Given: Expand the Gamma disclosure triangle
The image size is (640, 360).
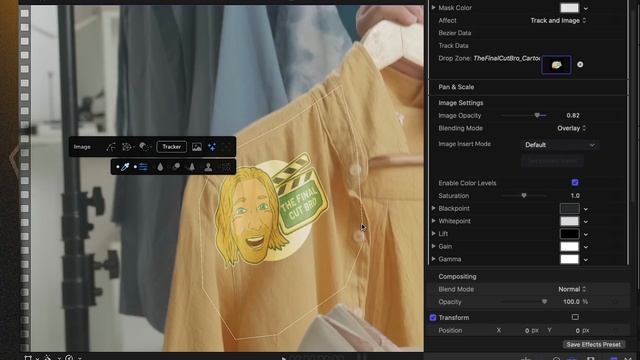Looking at the screenshot, I should 433,259.
